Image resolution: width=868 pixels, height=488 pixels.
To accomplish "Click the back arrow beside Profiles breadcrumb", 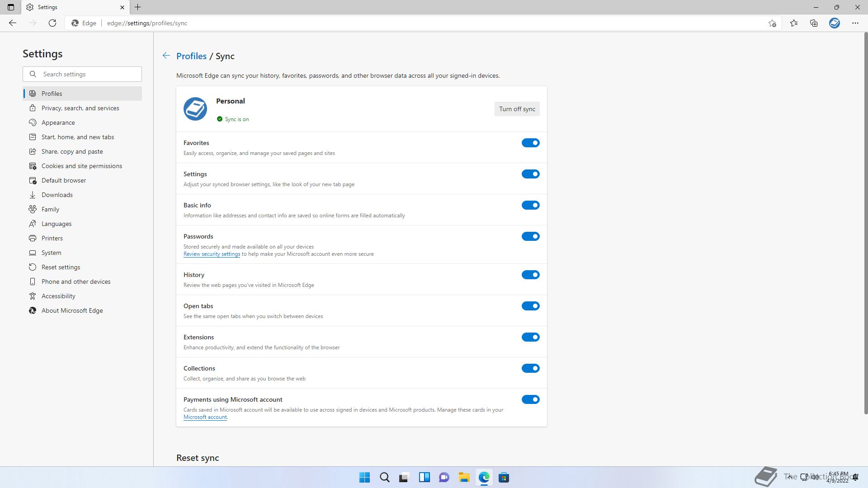I will (166, 56).
